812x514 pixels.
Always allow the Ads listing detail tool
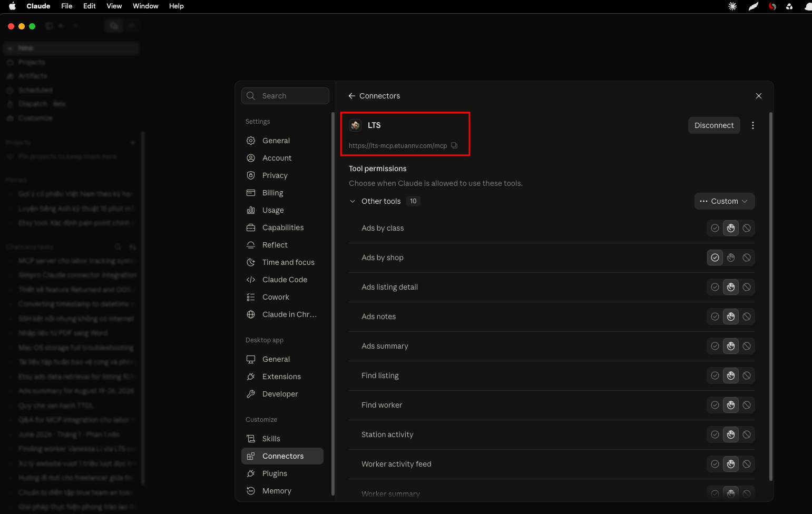click(715, 287)
